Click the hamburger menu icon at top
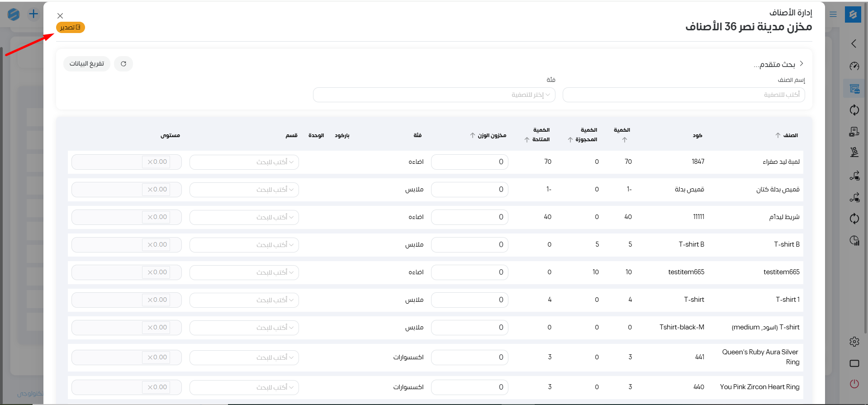 point(833,14)
